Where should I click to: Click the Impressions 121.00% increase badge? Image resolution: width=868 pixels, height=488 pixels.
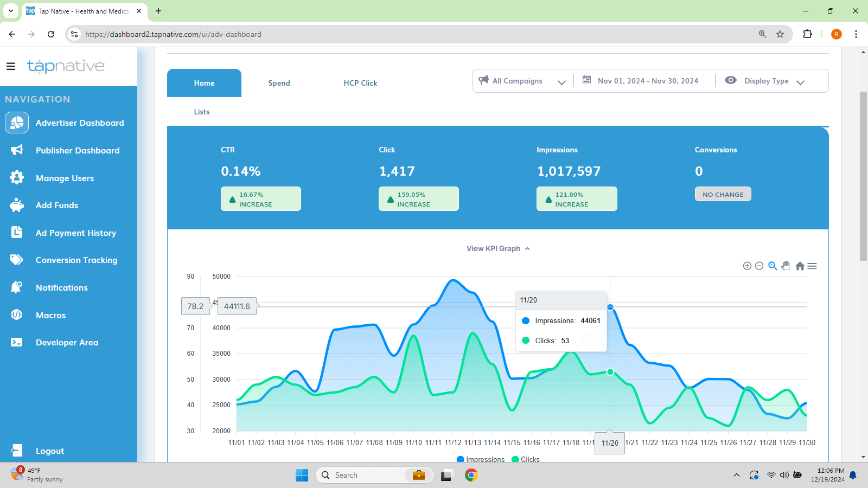click(577, 199)
